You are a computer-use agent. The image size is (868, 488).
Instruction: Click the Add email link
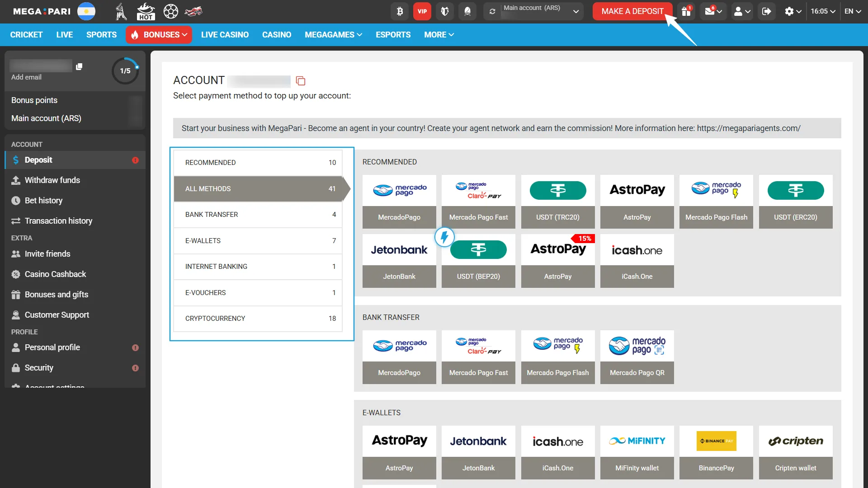(x=26, y=77)
